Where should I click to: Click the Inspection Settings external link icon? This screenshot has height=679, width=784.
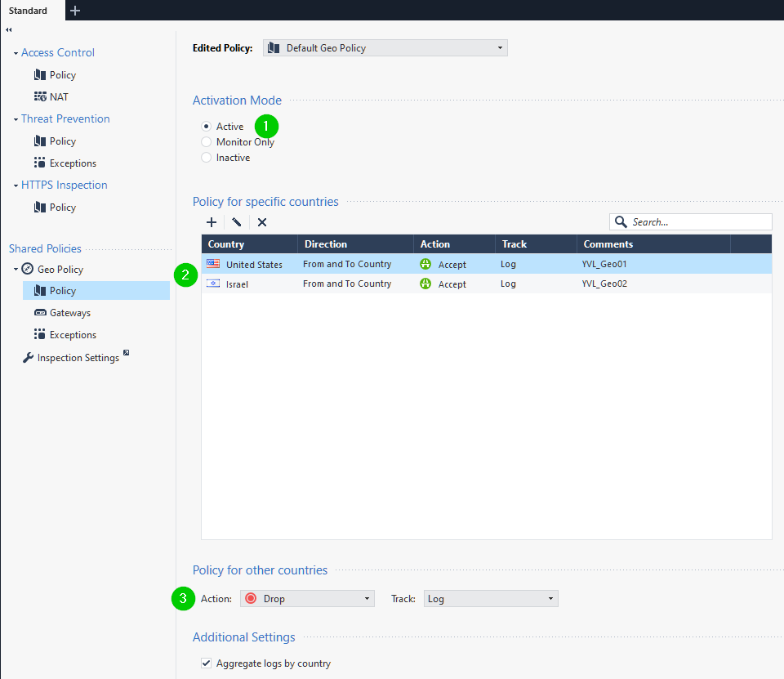point(127,352)
